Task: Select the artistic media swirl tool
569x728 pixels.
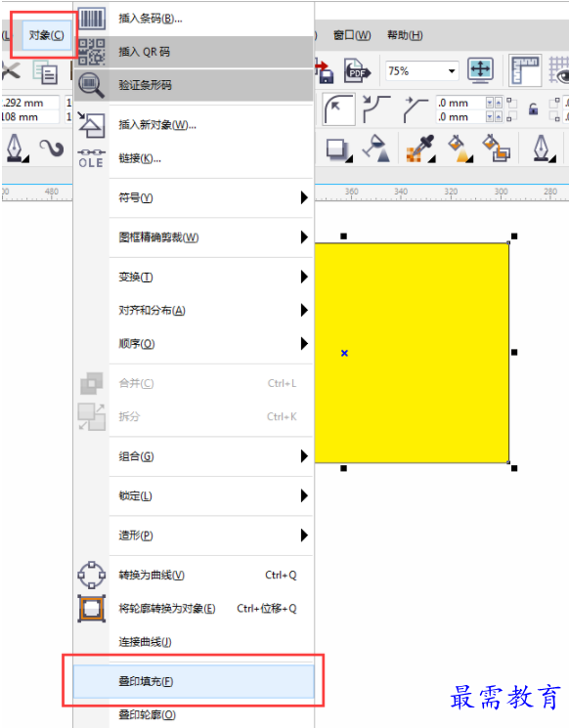Action: point(51,149)
